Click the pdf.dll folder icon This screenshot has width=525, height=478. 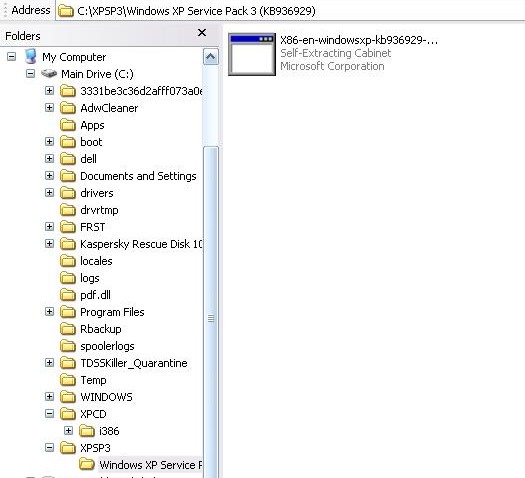pos(68,295)
